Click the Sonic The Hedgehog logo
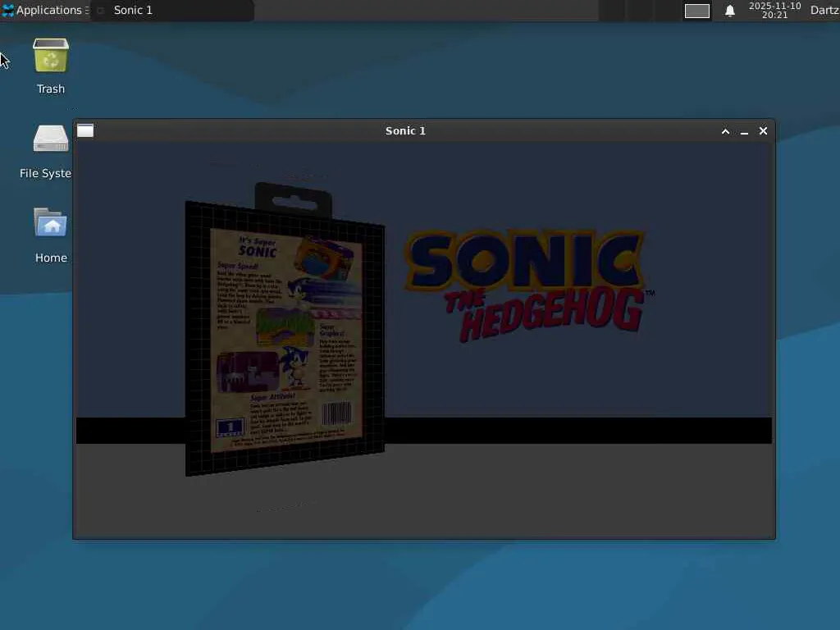 point(529,286)
